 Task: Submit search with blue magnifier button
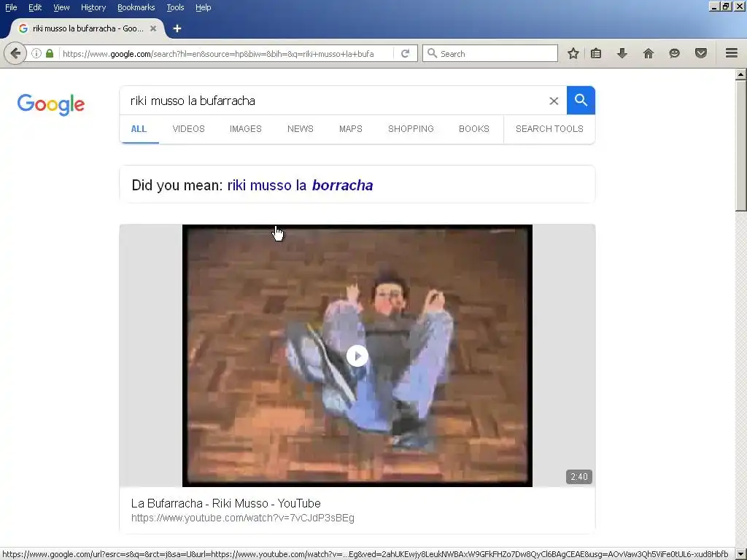pyautogui.click(x=581, y=101)
